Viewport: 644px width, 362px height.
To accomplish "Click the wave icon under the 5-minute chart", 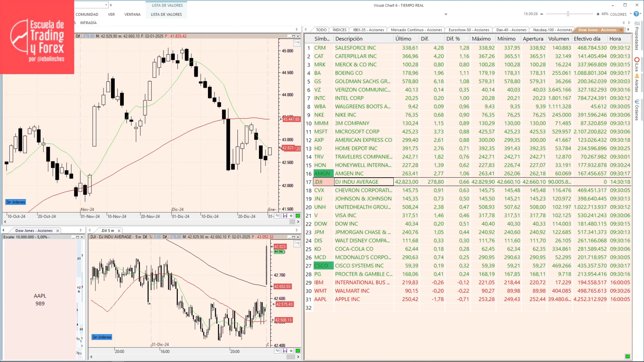I will point(277,351).
